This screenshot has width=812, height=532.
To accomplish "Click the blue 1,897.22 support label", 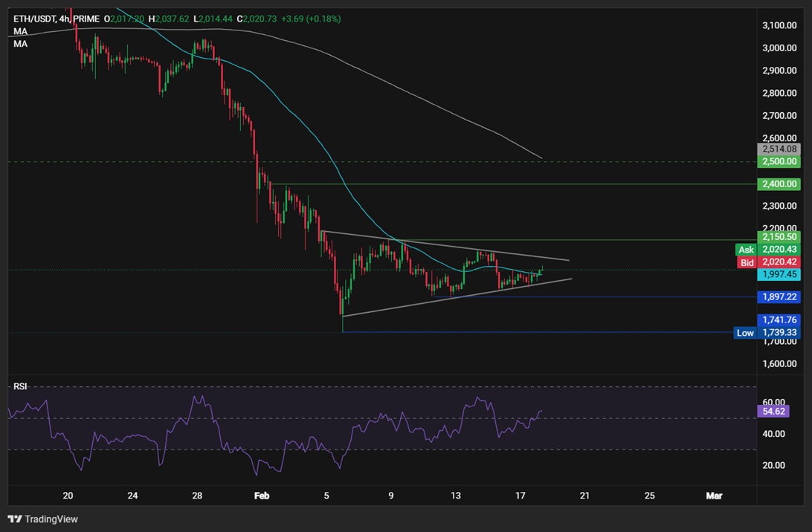I will click(779, 296).
